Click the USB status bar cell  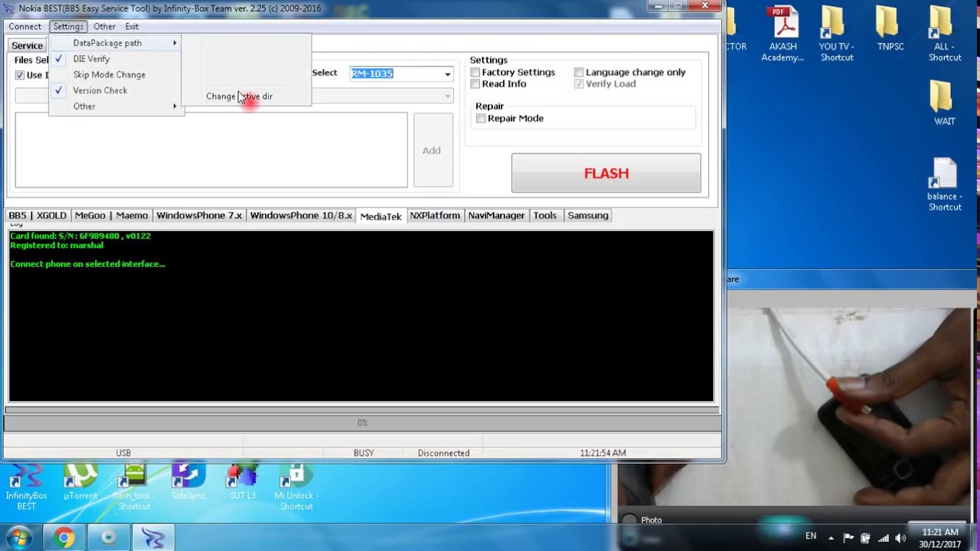[123, 453]
